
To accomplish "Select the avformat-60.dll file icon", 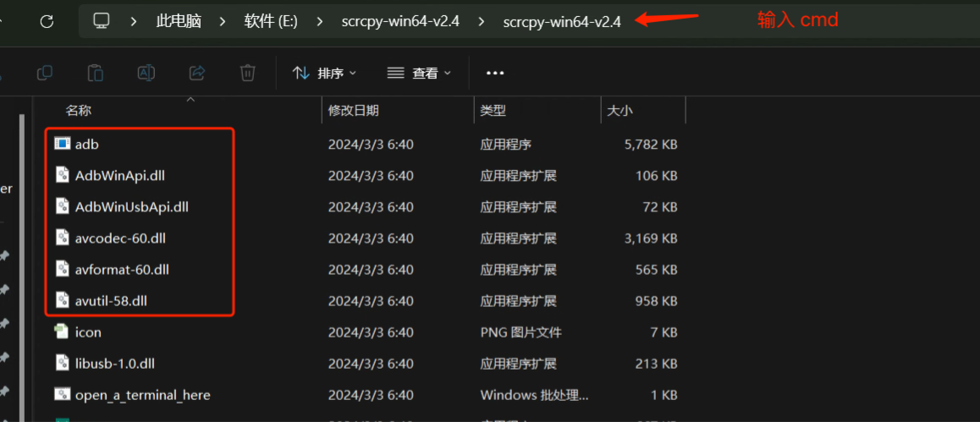I will [62, 269].
